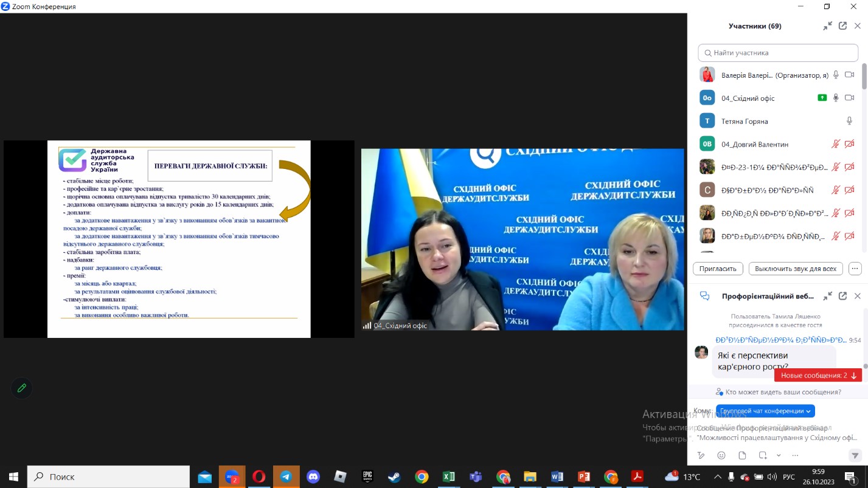Image resolution: width=868 pixels, height=488 pixels.
Task: Expand screenshot options chevron in chat
Action: coord(779,455)
